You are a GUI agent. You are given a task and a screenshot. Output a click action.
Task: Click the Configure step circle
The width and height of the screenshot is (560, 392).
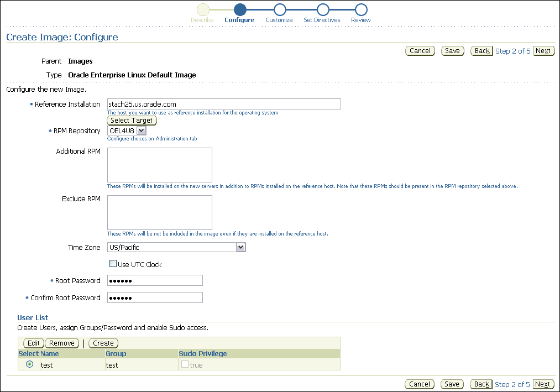tap(240, 9)
